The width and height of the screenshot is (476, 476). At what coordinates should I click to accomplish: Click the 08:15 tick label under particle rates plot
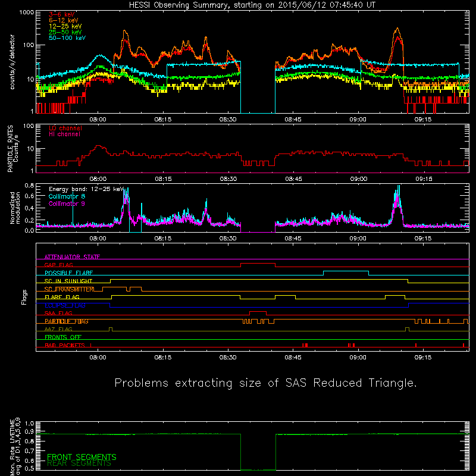point(163,179)
